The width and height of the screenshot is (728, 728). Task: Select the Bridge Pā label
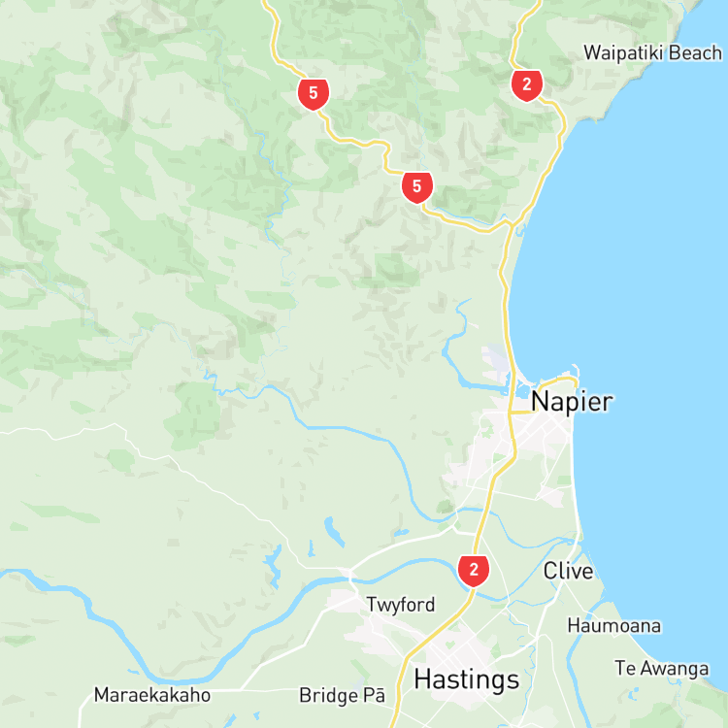coord(343,695)
